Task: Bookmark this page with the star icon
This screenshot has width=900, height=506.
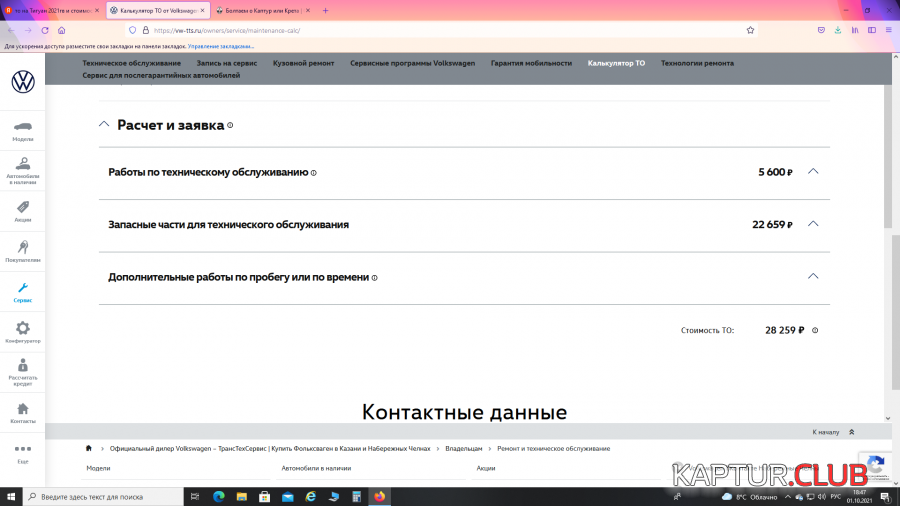Action: coord(750,30)
